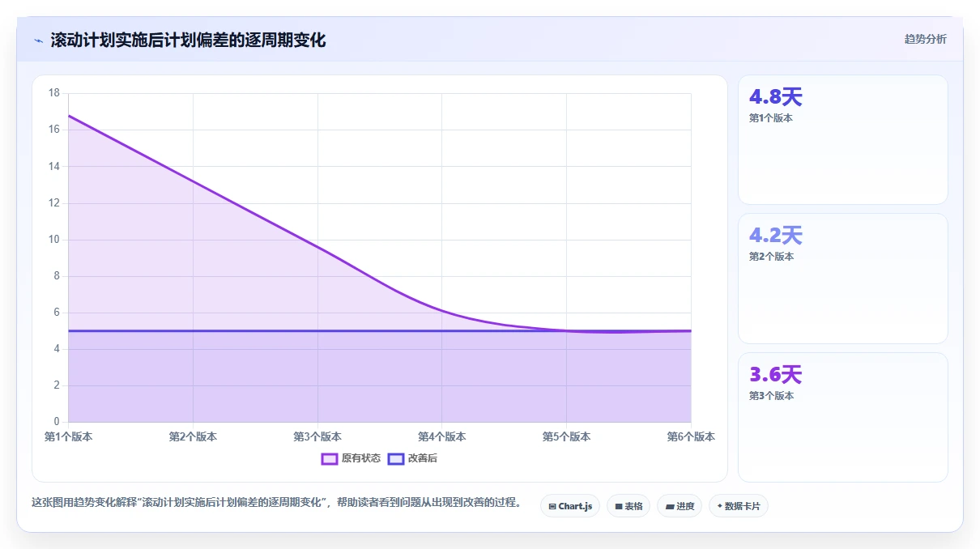Click the y-axis value 16
The image size is (980, 549).
coord(54,130)
